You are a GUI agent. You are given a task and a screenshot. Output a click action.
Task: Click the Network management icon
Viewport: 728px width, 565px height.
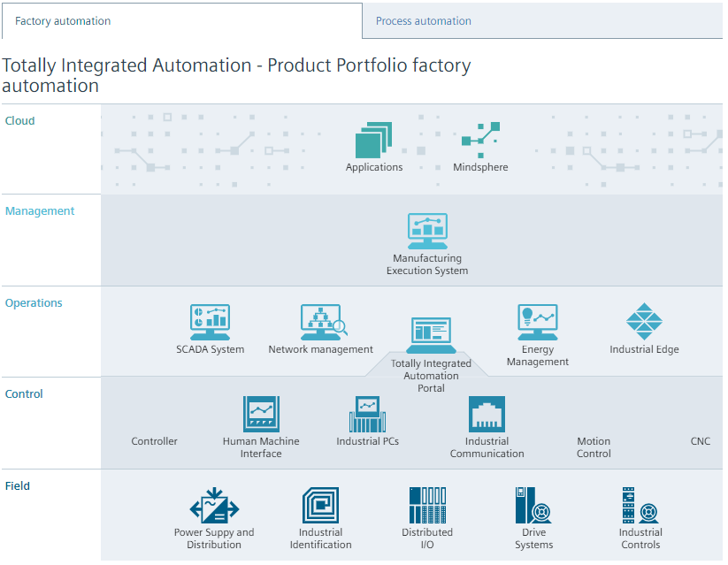pos(322,323)
